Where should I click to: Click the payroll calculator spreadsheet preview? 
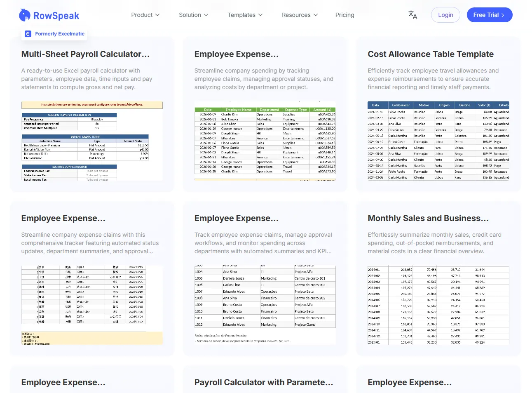[92, 141]
